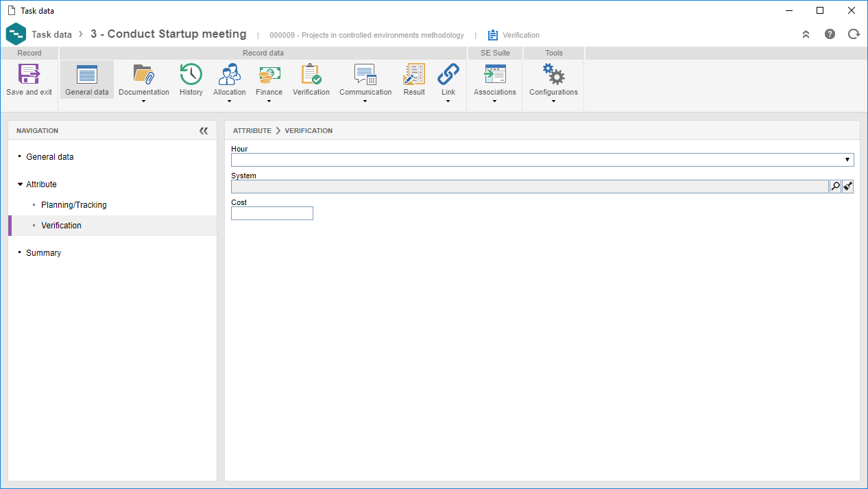This screenshot has height=489, width=868.
Task: Collapse the Navigation panel with double arrows
Action: pos(204,131)
